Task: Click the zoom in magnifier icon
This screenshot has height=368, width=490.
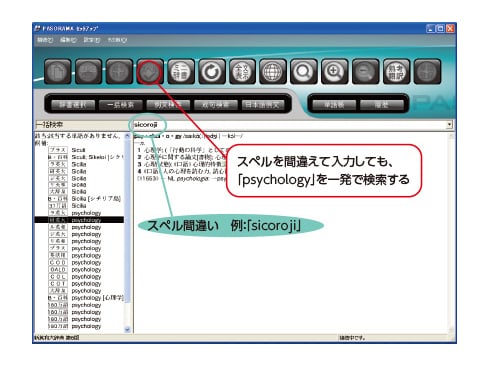Action: (x=334, y=71)
